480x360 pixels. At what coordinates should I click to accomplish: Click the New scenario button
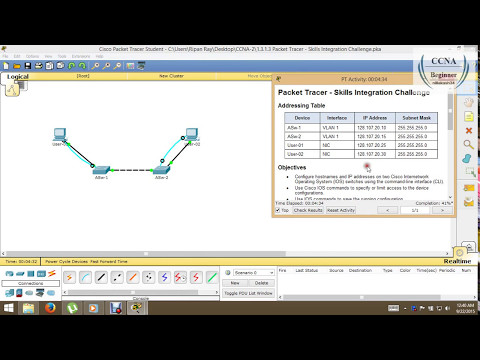click(235, 283)
